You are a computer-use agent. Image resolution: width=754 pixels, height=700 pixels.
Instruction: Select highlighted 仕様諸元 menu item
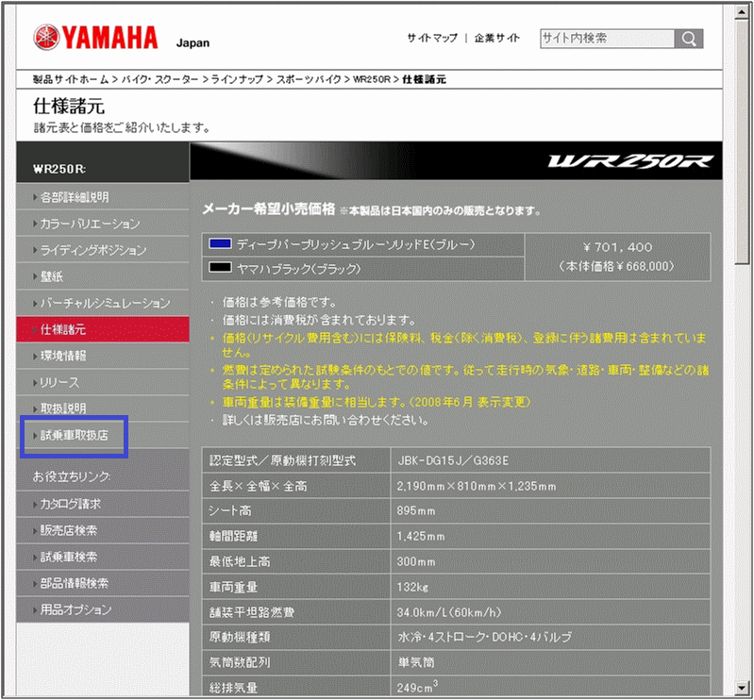point(103,329)
